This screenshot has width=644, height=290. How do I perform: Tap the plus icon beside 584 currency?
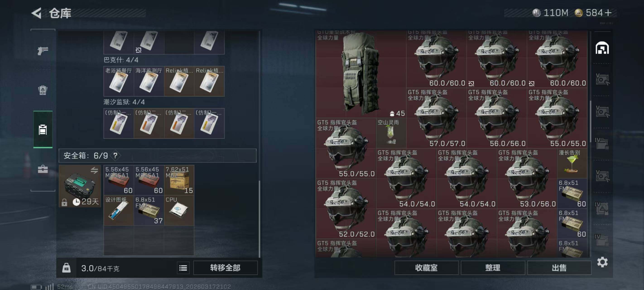tap(608, 12)
